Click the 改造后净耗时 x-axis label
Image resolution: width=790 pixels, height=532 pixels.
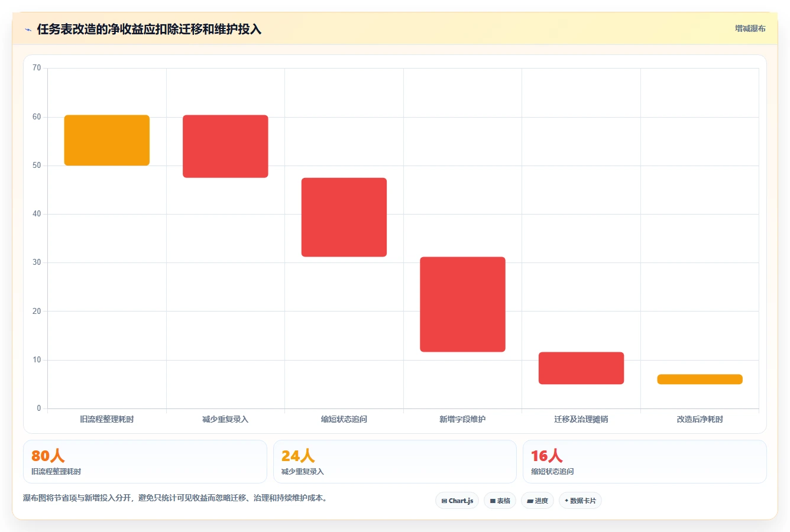[x=700, y=419]
